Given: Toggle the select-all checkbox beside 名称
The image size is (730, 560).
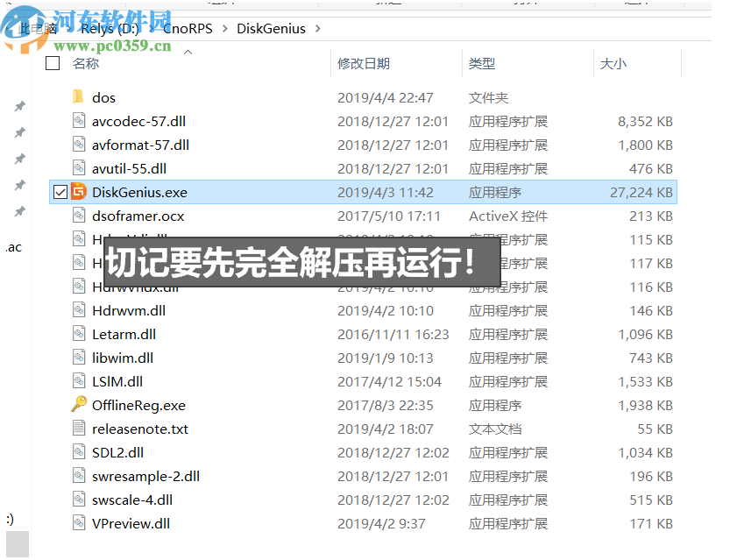Looking at the screenshot, I should pos(52,63).
